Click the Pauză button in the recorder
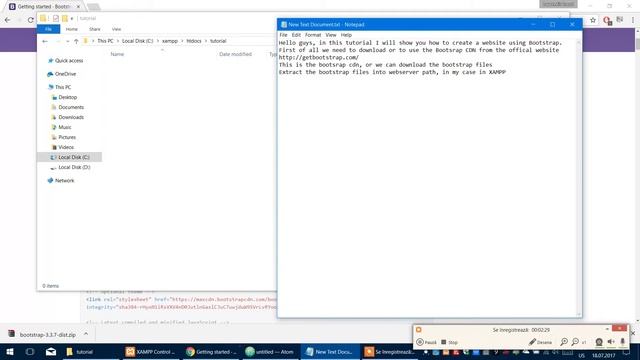 click(426, 342)
